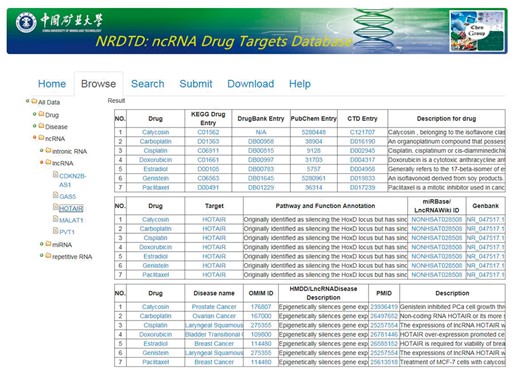520x377 pixels.
Task: Open PubChem entry 36314
Action: click(x=313, y=188)
